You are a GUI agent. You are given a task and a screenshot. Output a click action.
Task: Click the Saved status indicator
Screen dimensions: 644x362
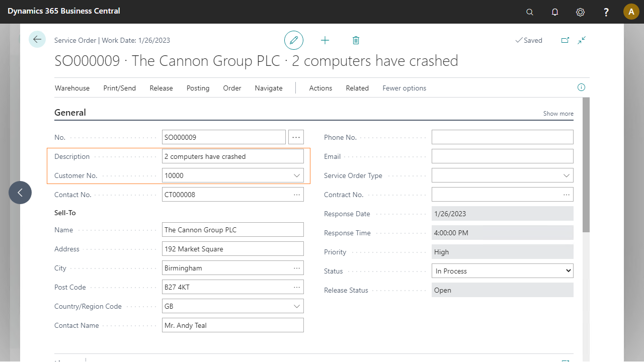point(529,40)
